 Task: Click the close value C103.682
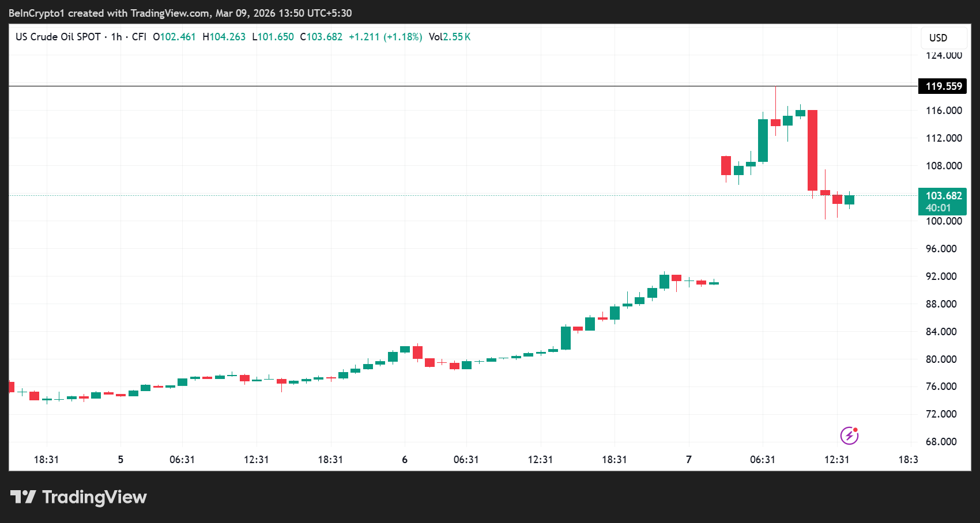click(x=321, y=37)
